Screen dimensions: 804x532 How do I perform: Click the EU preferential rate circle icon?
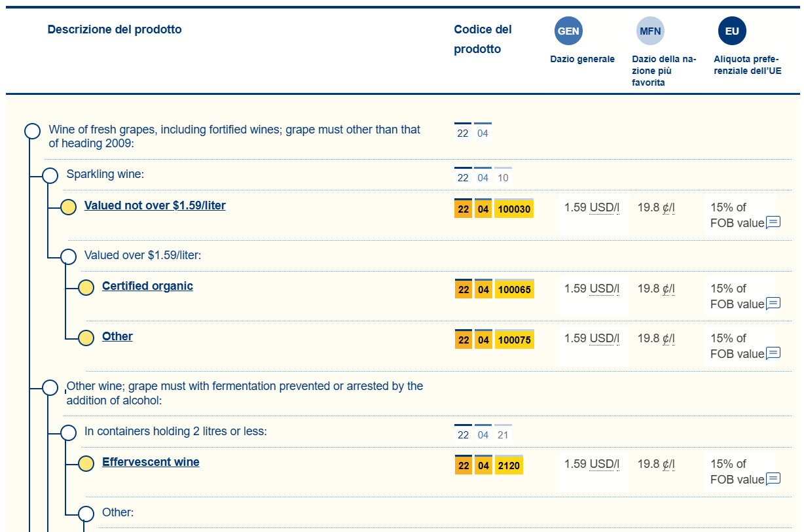(x=732, y=31)
